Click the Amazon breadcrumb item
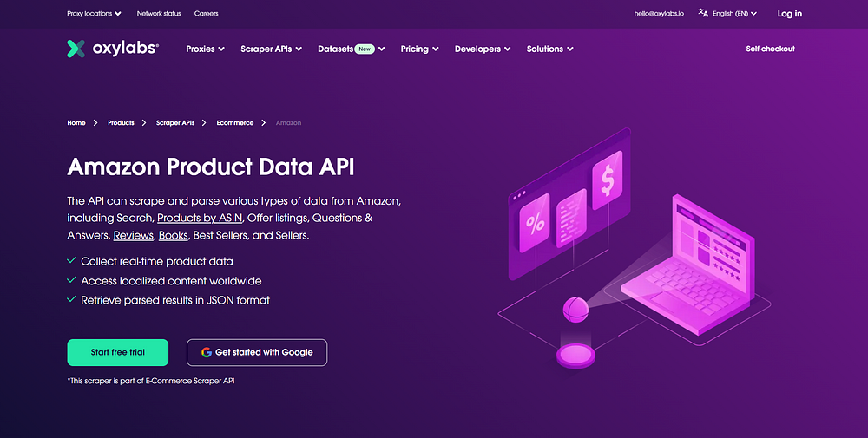Image resolution: width=868 pixels, height=438 pixels. tap(288, 123)
